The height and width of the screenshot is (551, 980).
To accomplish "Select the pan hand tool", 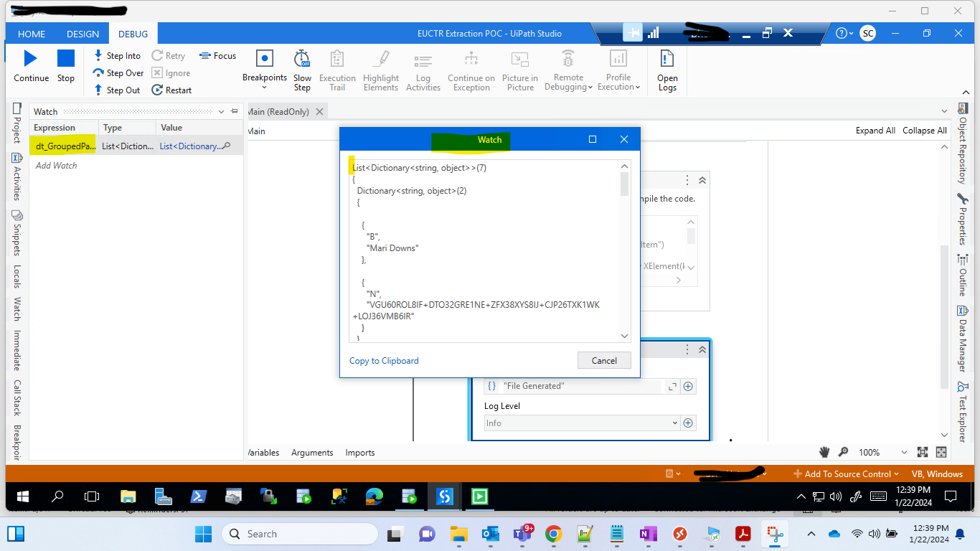I will point(825,452).
